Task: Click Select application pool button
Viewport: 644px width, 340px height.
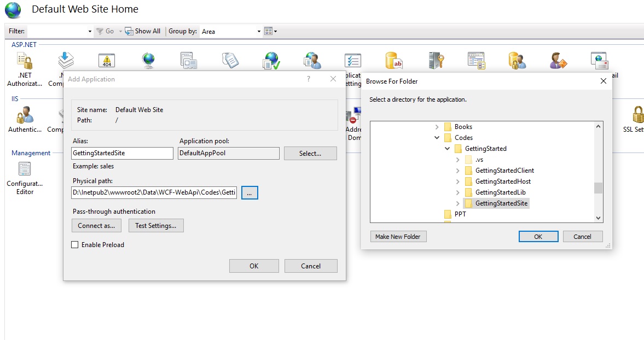Action: pyautogui.click(x=310, y=154)
